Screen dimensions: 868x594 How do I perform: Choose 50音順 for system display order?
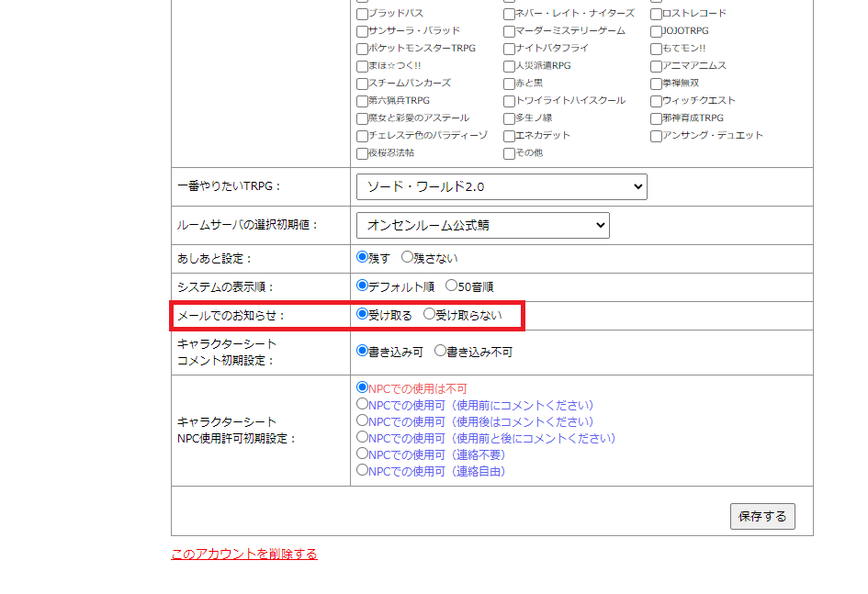tap(451, 286)
